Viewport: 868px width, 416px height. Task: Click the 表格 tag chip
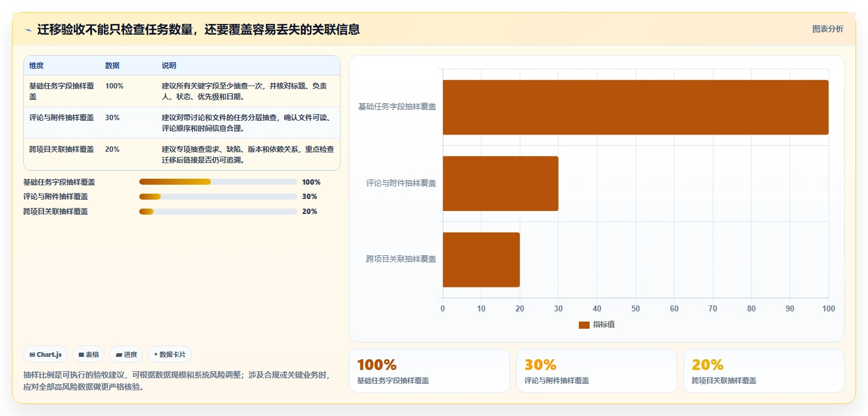click(88, 354)
